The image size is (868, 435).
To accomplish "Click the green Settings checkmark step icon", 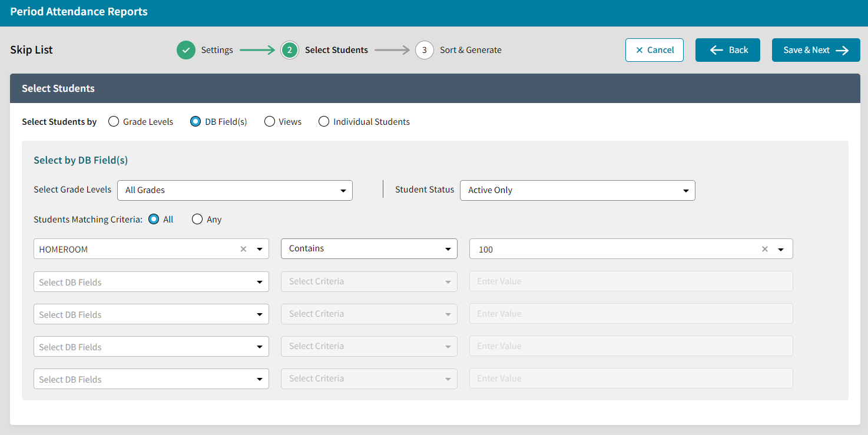I will click(x=186, y=50).
